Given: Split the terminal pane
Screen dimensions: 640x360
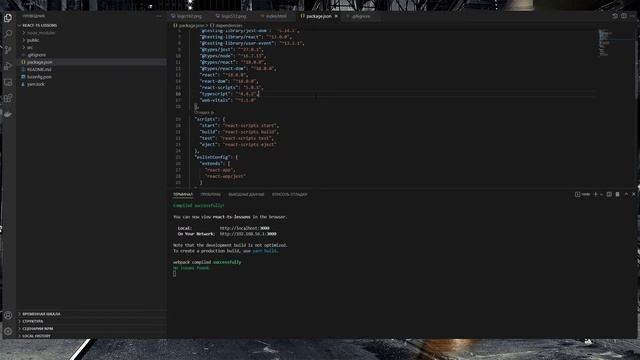Looking at the screenshot, I should click(x=609, y=194).
